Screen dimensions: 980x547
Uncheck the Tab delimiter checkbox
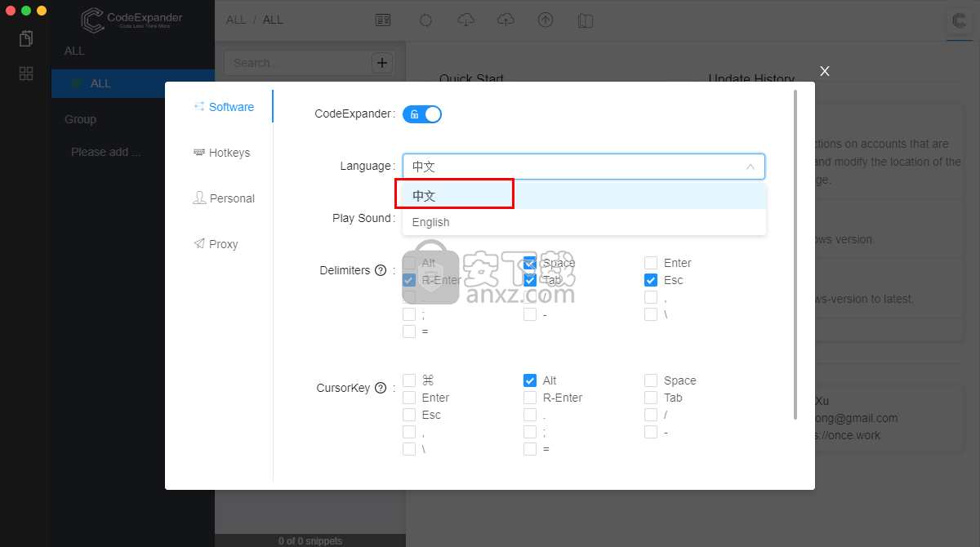tap(530, 280)
